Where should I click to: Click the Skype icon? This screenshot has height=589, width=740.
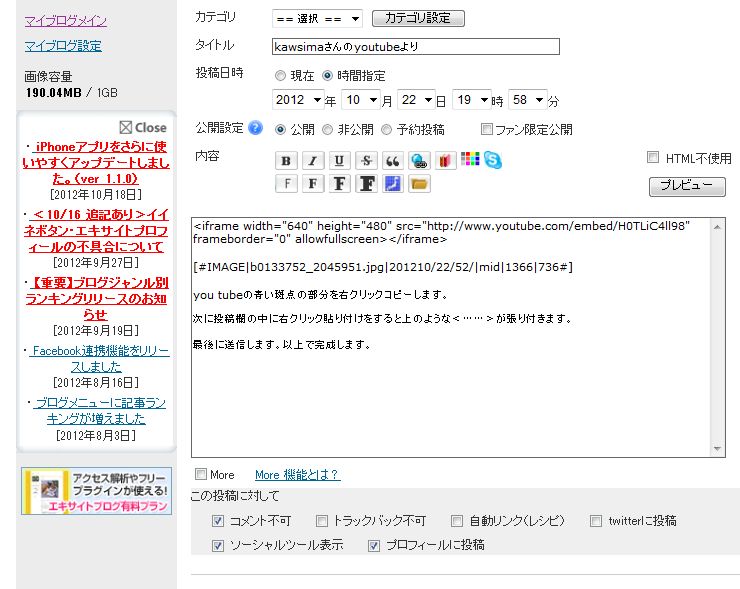(x=492, y=160)
